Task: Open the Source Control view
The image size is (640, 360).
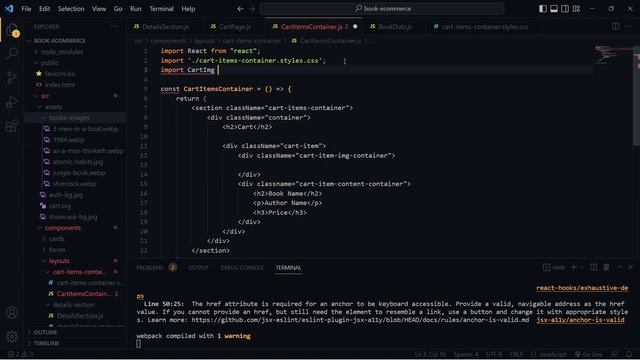Action: click(12, 78)
